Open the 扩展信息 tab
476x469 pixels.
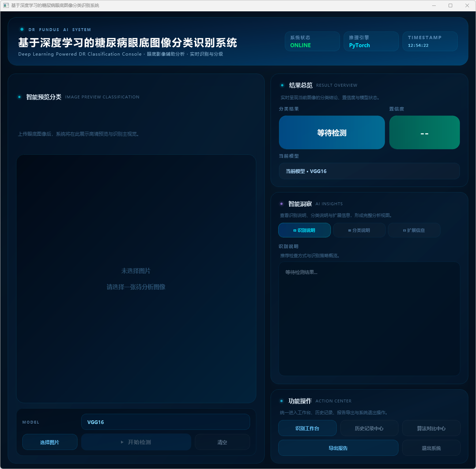(x=414, y=230)
